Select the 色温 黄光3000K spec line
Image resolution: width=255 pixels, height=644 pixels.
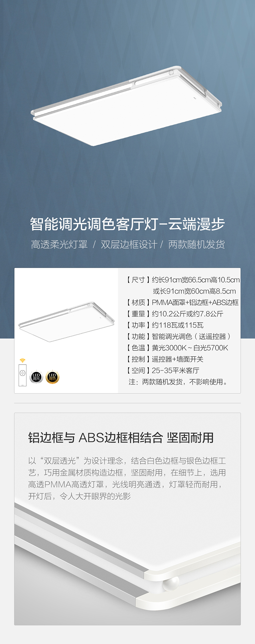click(x=177, y=348)
